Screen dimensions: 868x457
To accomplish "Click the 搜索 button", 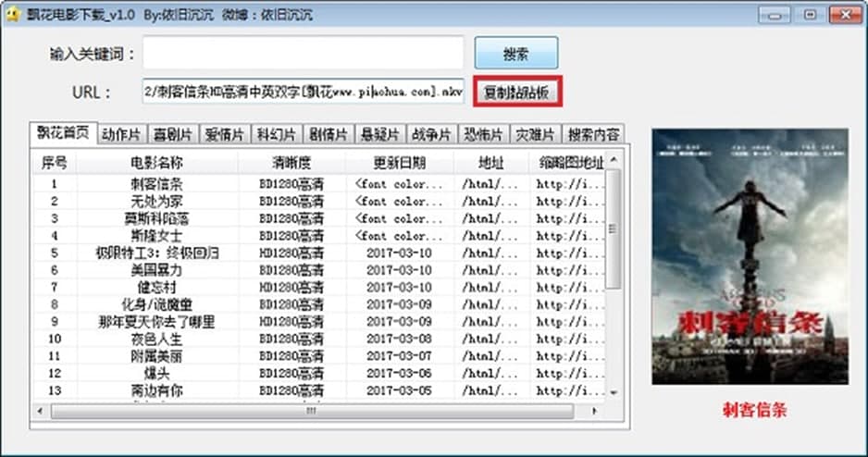I will coord(516,54).
